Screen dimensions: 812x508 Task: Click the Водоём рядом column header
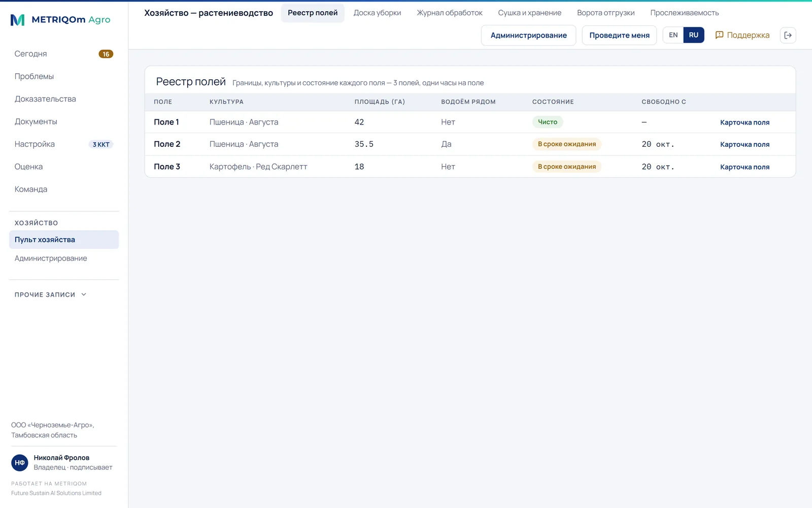coord(468,102)
